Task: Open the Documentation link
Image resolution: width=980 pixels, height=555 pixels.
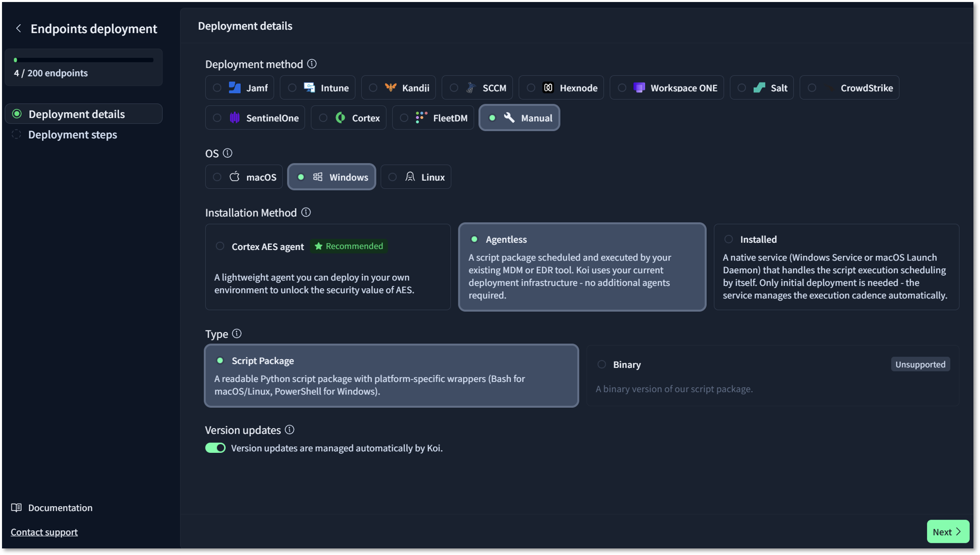Action: tap(60, 507)
